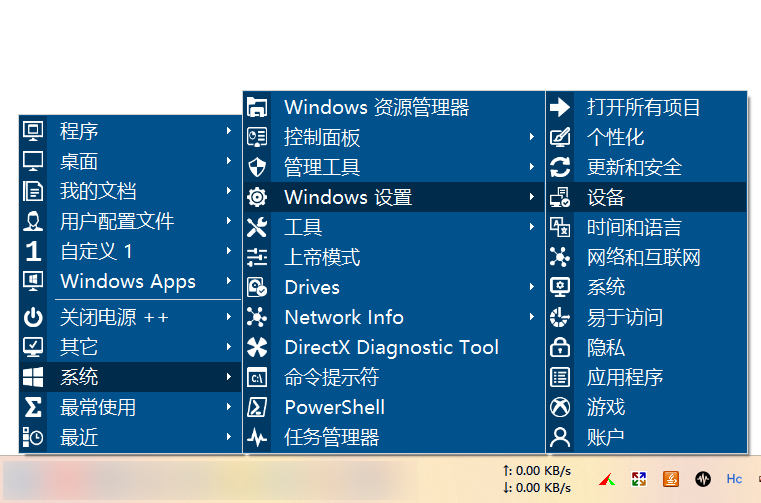761x503 pixels.
Task: Click the PowerShell icon in the menu
Action: pyautogui.click(x=257, y=407)
